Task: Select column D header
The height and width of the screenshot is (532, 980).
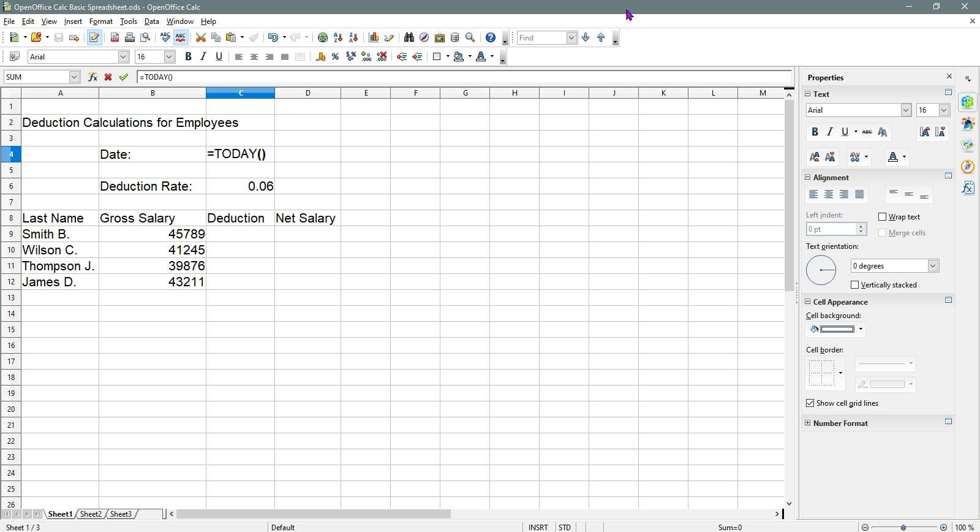Action: coord(307,93)
